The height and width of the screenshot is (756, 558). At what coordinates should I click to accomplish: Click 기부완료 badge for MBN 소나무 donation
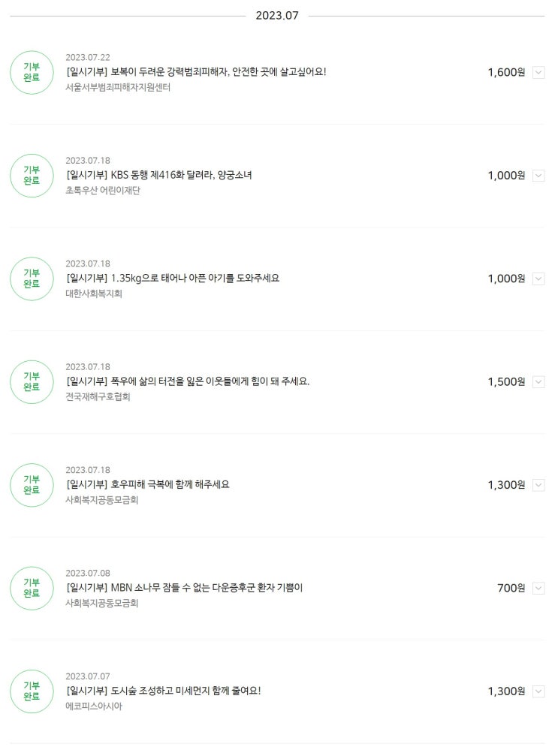(32, 588)
